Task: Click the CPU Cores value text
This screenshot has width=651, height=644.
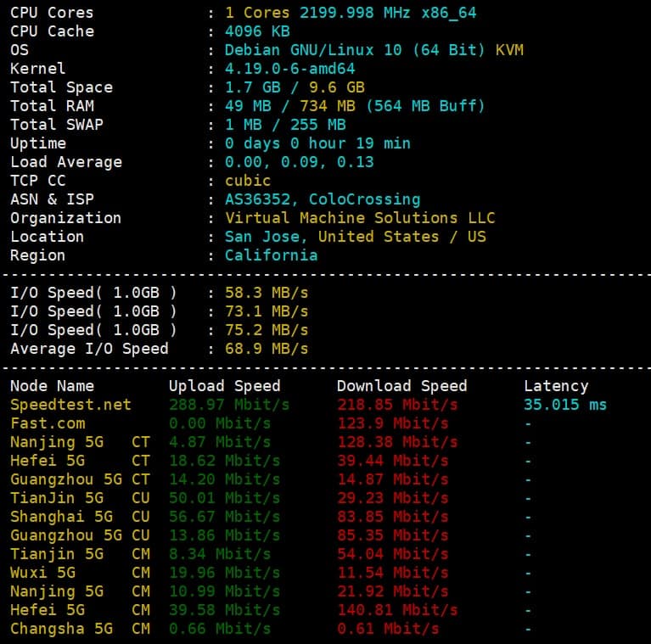Action: 350,13
